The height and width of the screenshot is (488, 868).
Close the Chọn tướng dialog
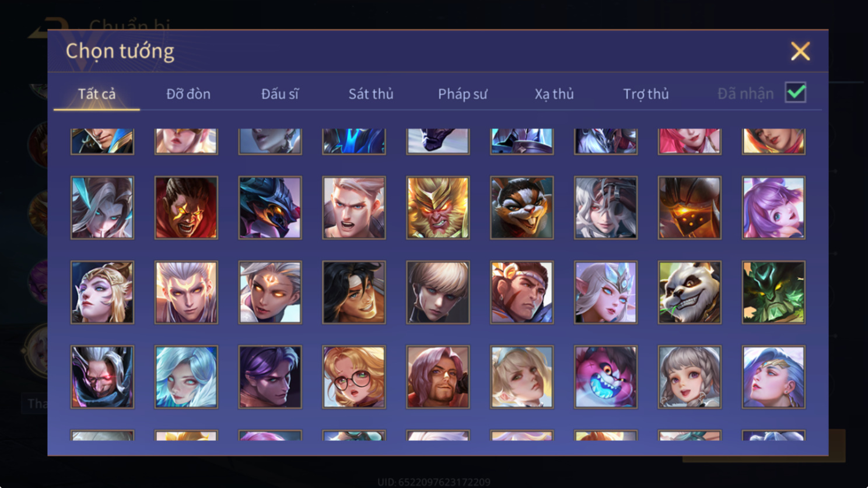tap(800, 51)
